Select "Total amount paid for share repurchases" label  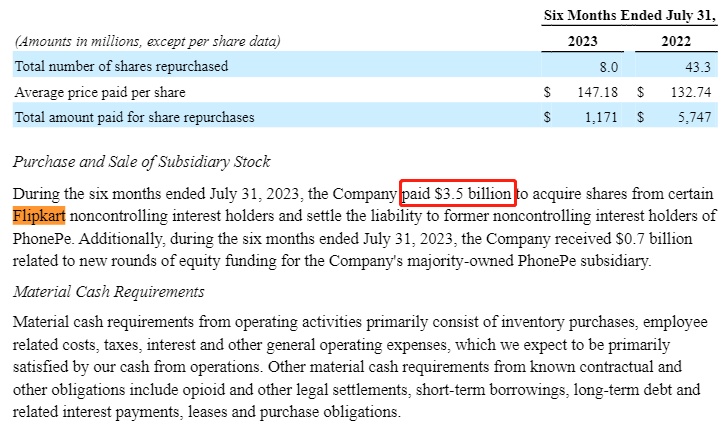[x=134, y=118]
